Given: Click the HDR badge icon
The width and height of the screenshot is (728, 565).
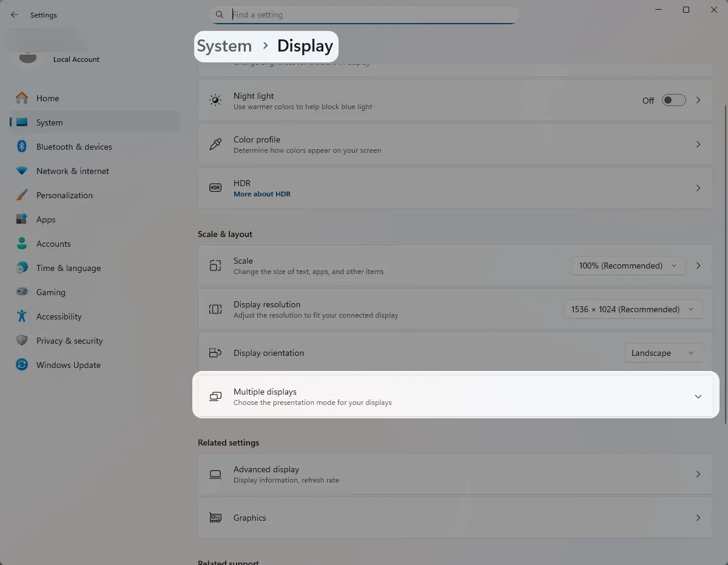Looking at the screenshot, I should click(x=215, y=188).
